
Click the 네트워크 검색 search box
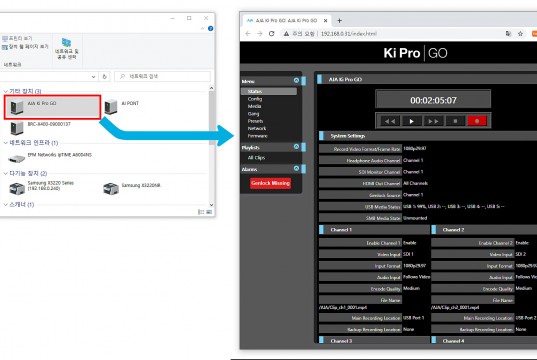click(x=162, y=76)
